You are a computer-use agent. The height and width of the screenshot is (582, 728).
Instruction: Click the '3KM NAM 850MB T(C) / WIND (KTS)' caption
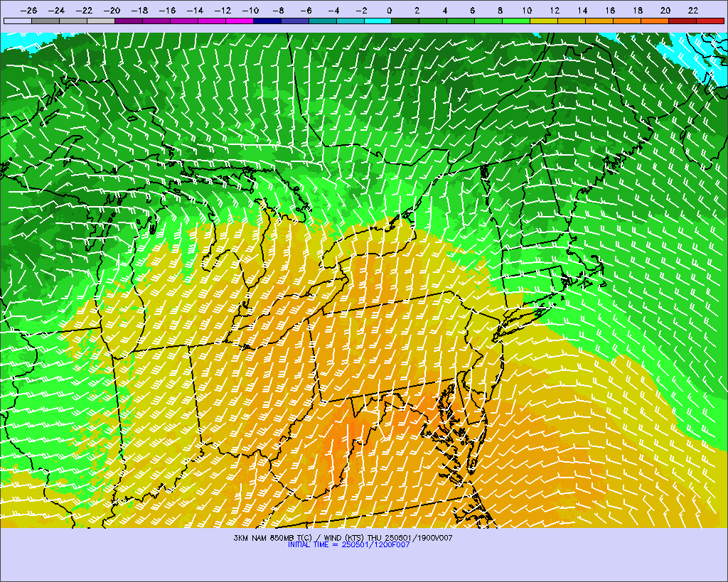299,538
